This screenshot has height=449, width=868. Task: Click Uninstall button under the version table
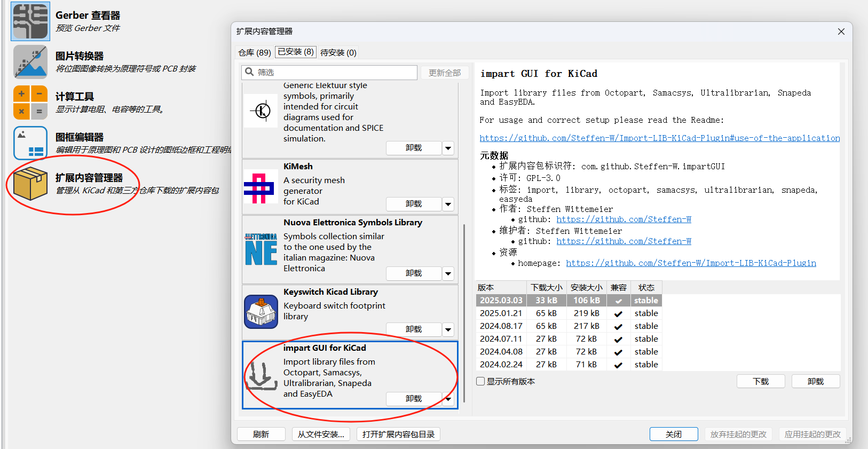click(x=816, y=381)
